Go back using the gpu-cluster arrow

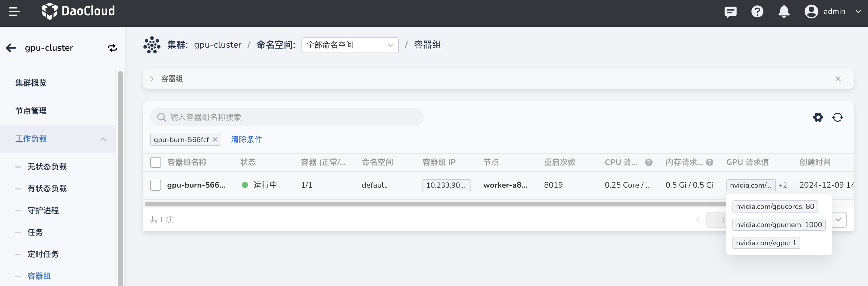pos(11,48)
